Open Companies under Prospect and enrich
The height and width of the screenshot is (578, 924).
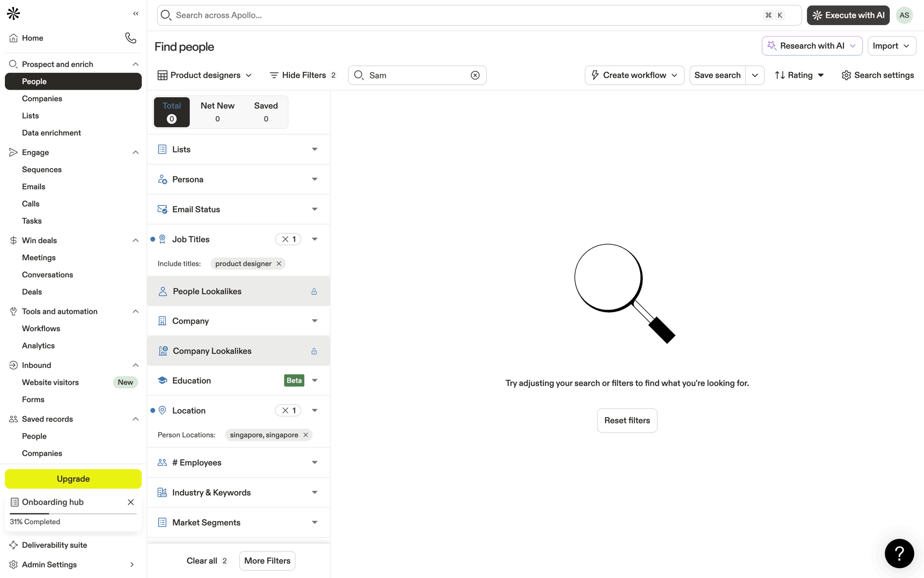coord(42,99)
